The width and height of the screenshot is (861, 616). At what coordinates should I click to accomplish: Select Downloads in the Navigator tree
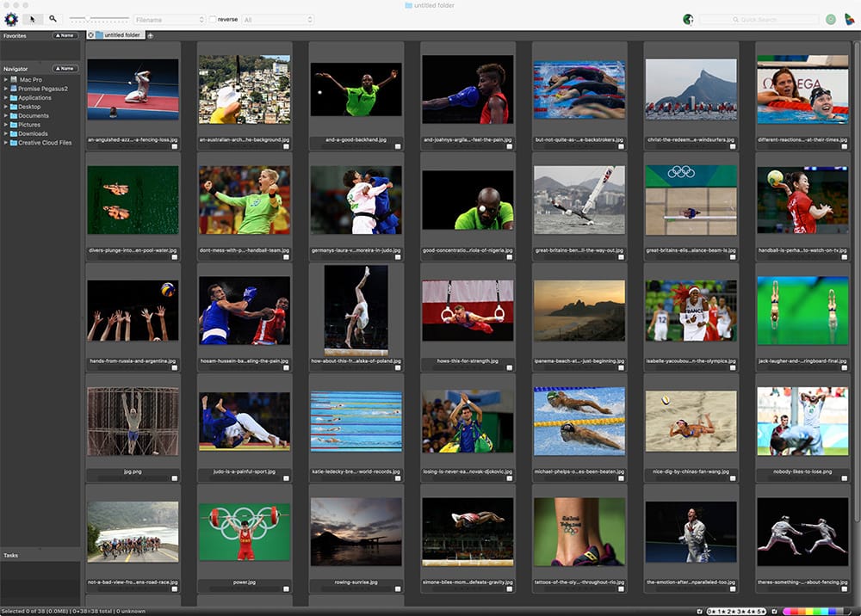click(33, 133)
